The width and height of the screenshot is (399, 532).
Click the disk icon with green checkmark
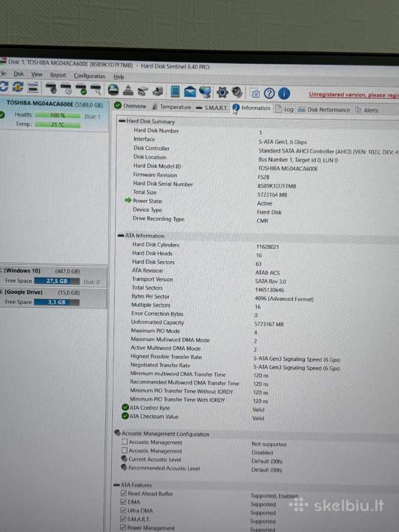(x=82, y=89)
